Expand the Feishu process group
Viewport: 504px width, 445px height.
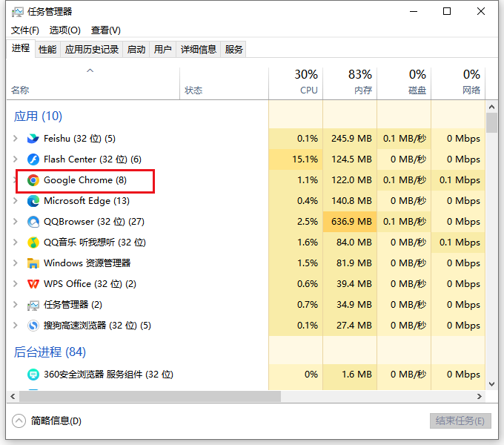(x=15, y=139)
